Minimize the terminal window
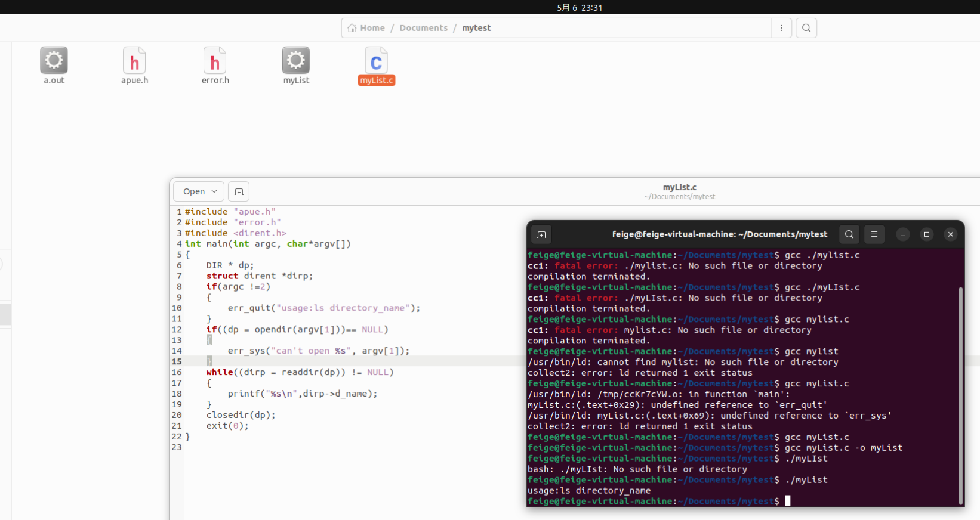This screenshot has height=520, width=980. tap(903, 234)
